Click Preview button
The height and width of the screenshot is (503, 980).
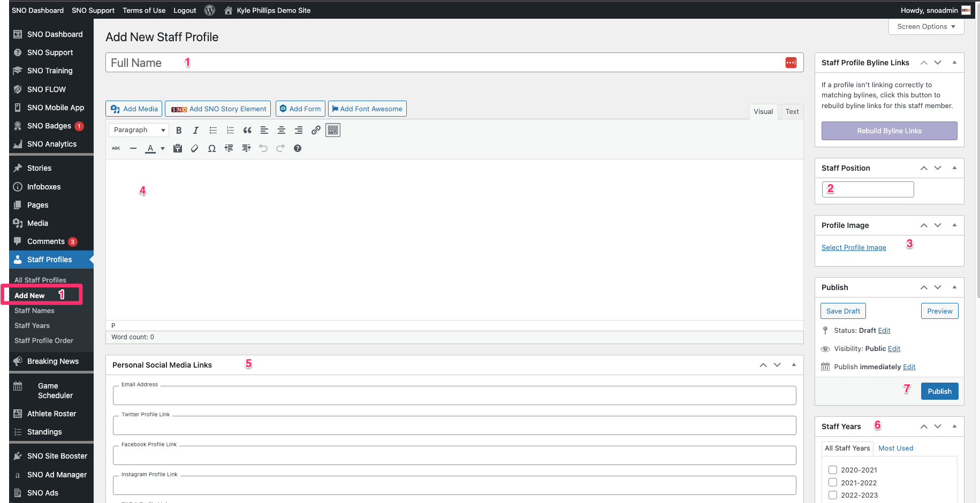[x=940, y=311]
